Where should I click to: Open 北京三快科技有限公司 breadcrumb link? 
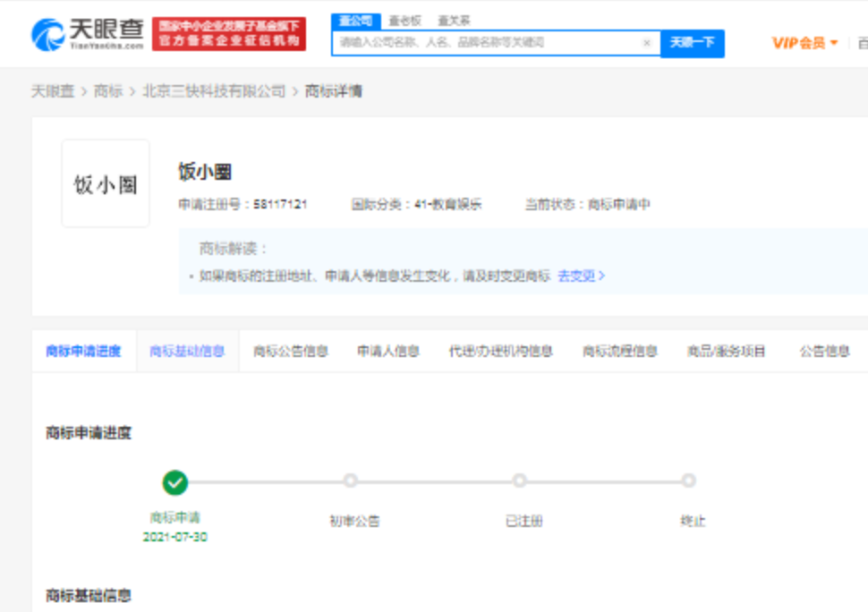[214, 91]
